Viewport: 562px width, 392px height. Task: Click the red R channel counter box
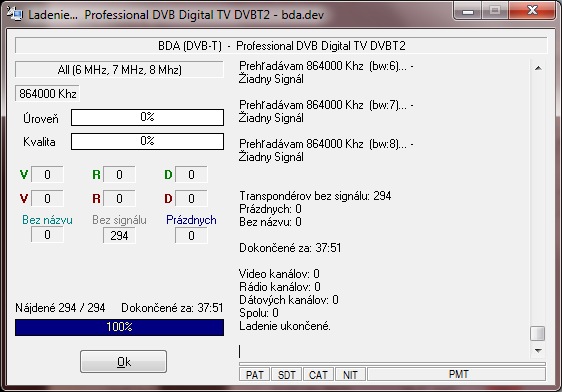tap(119, 199)
